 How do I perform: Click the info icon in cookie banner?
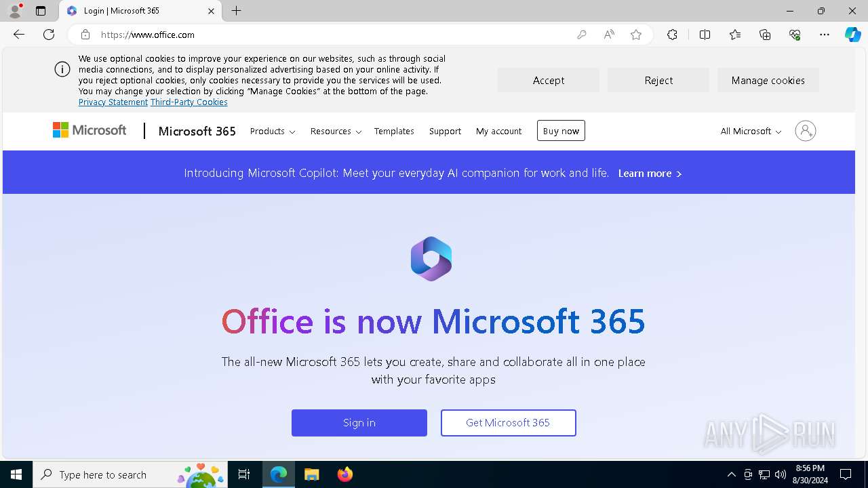[62, 69]
